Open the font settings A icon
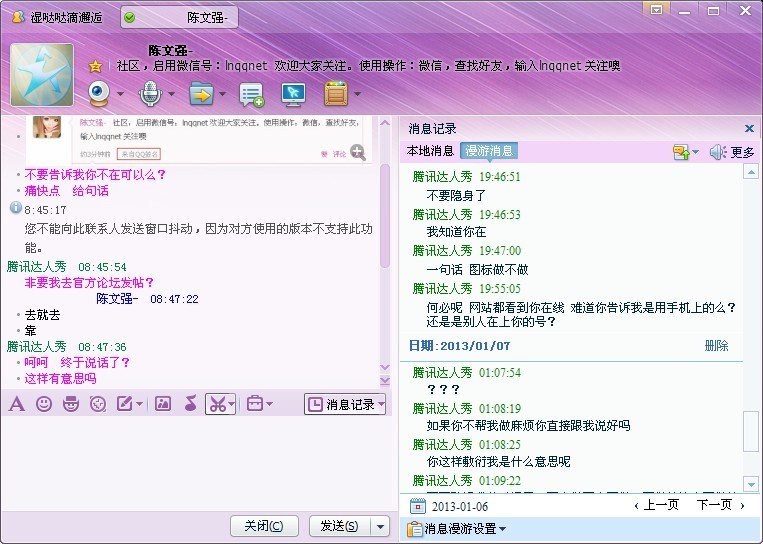763x544 pixels. 17,404
